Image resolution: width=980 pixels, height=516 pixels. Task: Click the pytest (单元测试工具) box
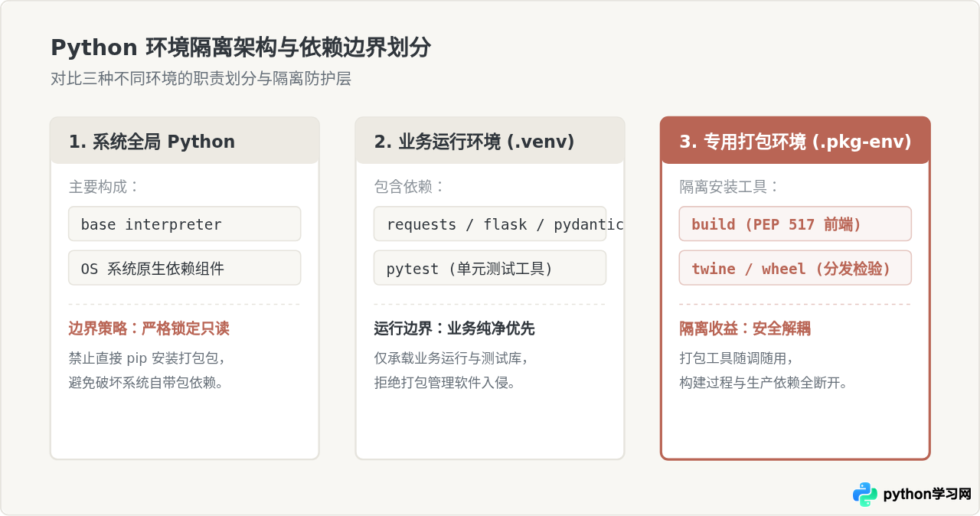[x=490, y=268]
